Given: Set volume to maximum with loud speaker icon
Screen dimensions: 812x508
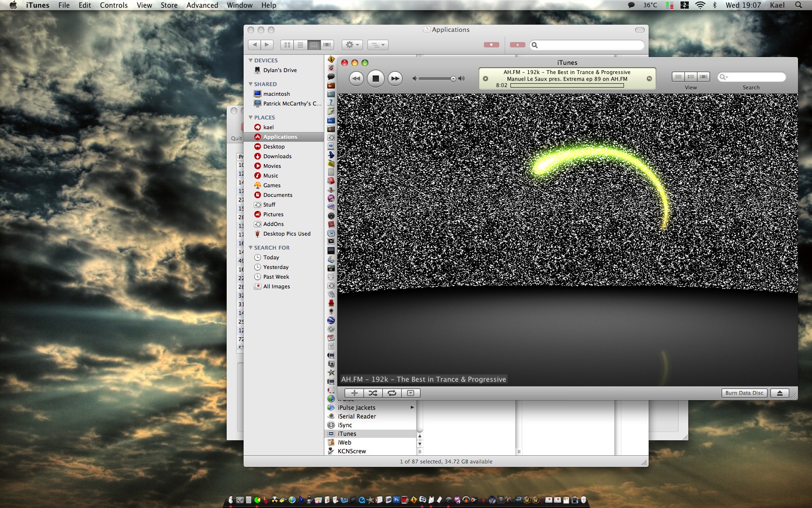Looking at the screenshot, I should click(x=462, y=78).
